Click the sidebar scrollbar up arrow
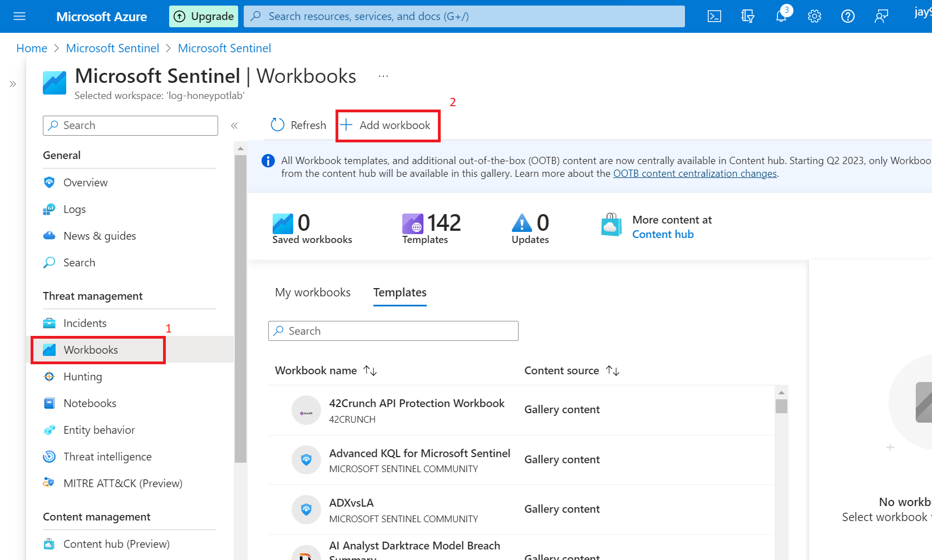The width and height of the screenshot is (932, 560). coord(240,148)
